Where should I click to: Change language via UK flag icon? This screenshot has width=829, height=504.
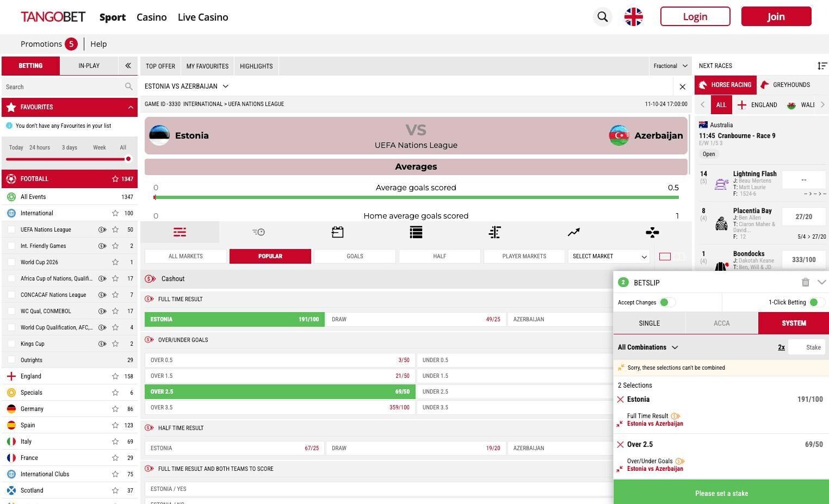coord(633,17)
